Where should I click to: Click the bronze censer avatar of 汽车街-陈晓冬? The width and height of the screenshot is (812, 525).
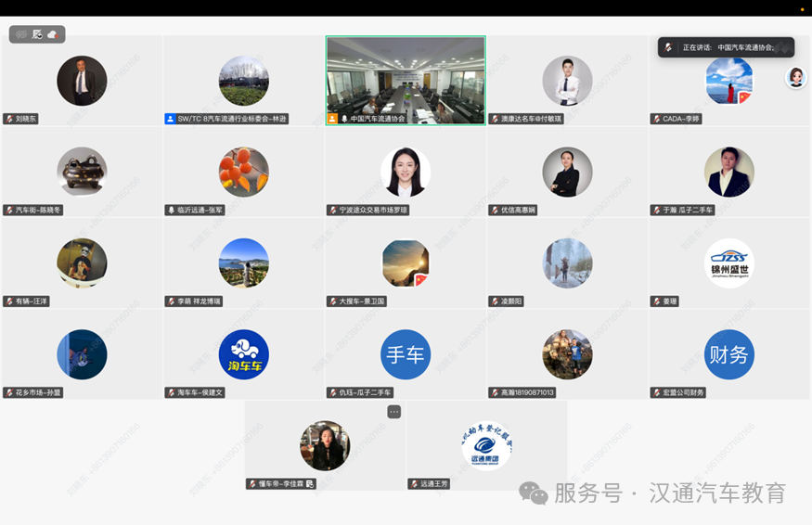[82, 172]
